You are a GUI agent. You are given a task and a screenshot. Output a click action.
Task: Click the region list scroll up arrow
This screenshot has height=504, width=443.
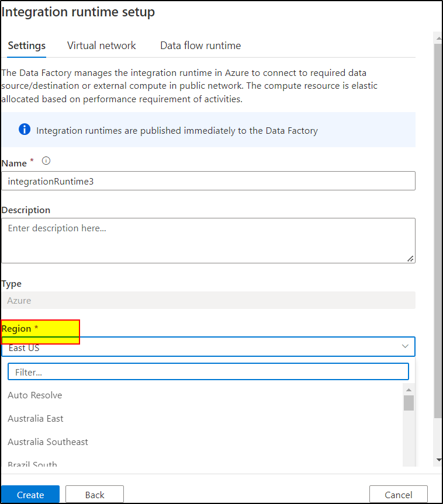(x=409, y=390)
